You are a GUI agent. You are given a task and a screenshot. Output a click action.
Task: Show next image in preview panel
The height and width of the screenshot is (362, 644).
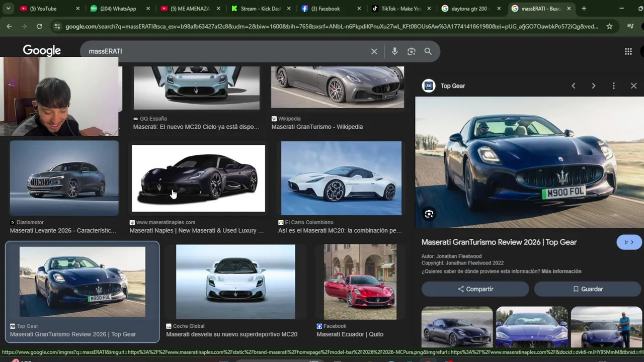tap(593, 86)
